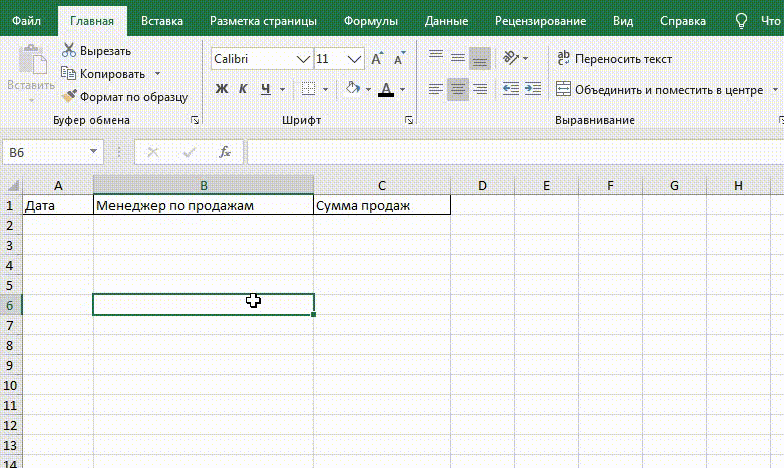
Task: Align text right
Action: [x=480, y=90]
